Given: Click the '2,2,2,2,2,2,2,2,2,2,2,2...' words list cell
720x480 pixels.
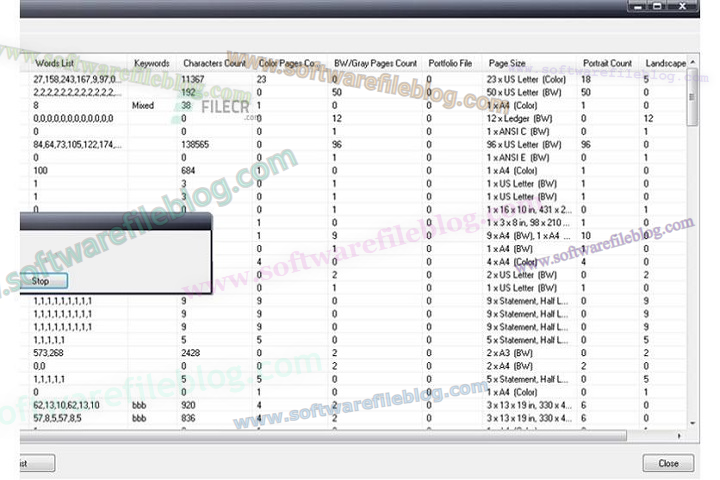Looking at the screenshot, I should point(77,92).
